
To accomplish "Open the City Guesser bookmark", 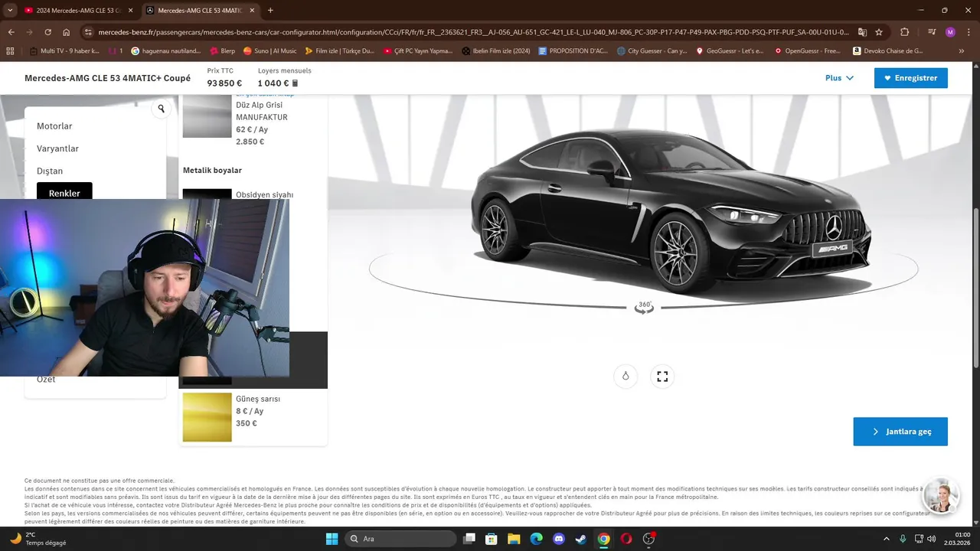I will [x=652, y=51].
